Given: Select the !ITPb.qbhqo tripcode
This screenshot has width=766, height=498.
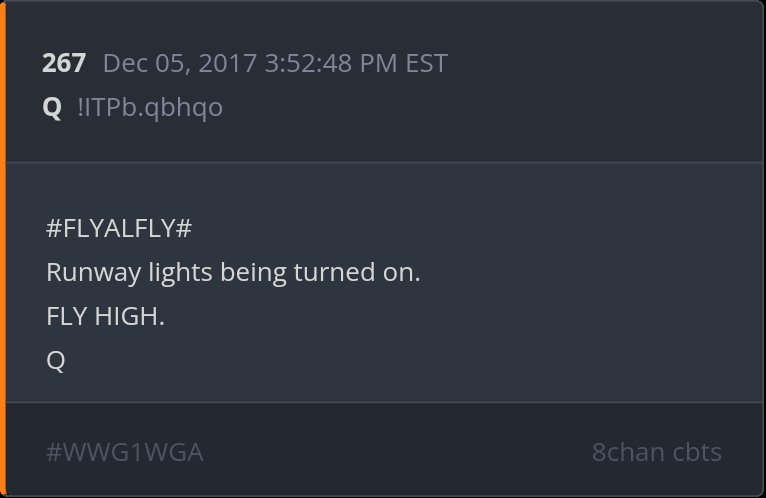Looking at the screenshot, I should coord(150,107).
